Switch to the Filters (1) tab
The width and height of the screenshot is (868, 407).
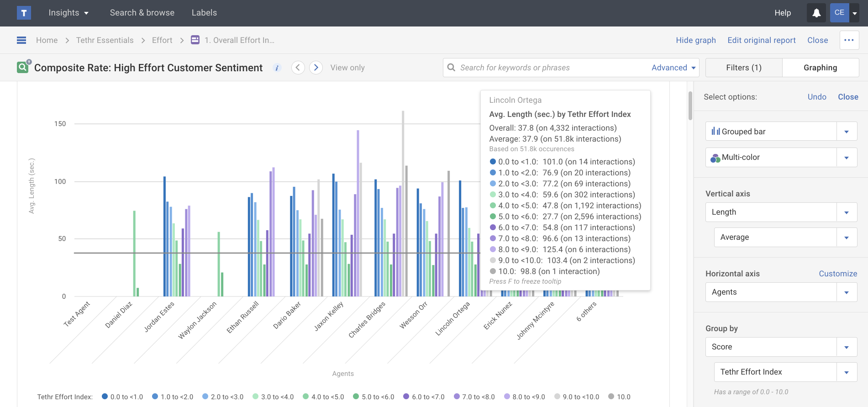[743, 68]
